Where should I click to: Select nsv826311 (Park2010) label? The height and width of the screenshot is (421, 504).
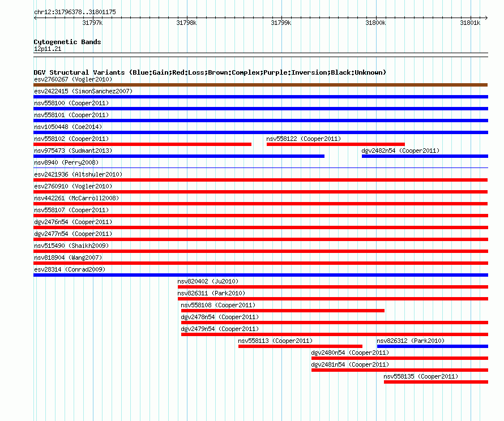pyautogui.click(x=211, y=293)
